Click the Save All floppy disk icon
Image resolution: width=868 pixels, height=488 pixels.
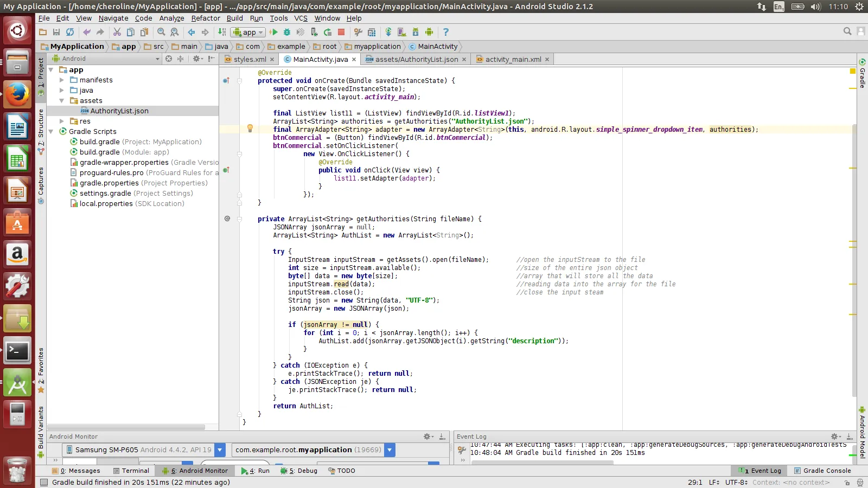pyautogui.click(x=56, y=33)
